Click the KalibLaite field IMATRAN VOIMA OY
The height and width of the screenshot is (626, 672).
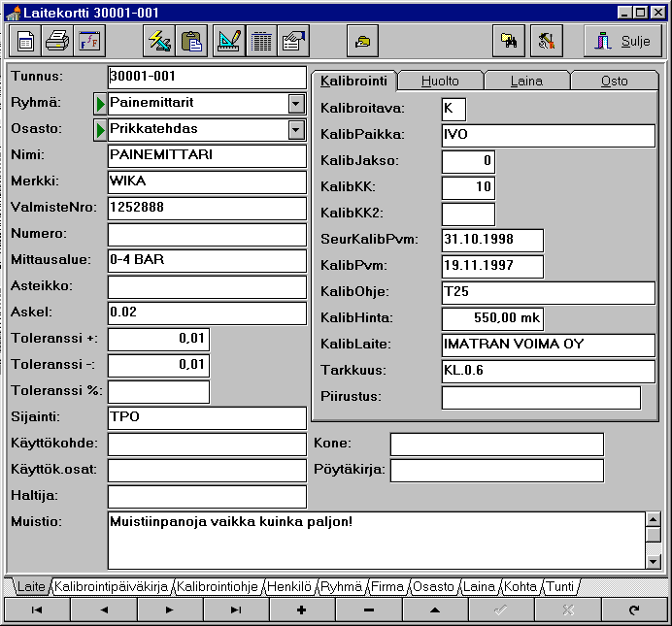[549, 346]
